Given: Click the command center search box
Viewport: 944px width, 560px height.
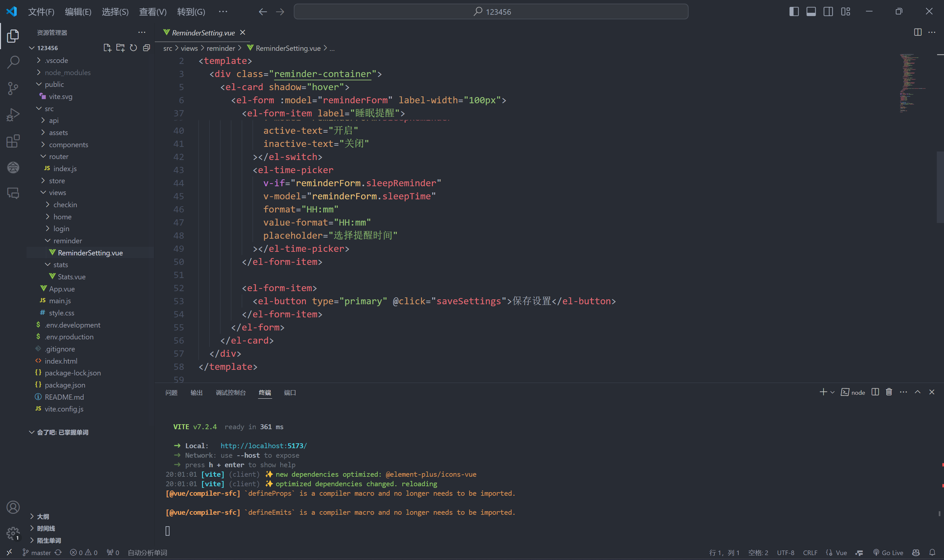Looking at the screenshot, I should [x=491, y=12].
